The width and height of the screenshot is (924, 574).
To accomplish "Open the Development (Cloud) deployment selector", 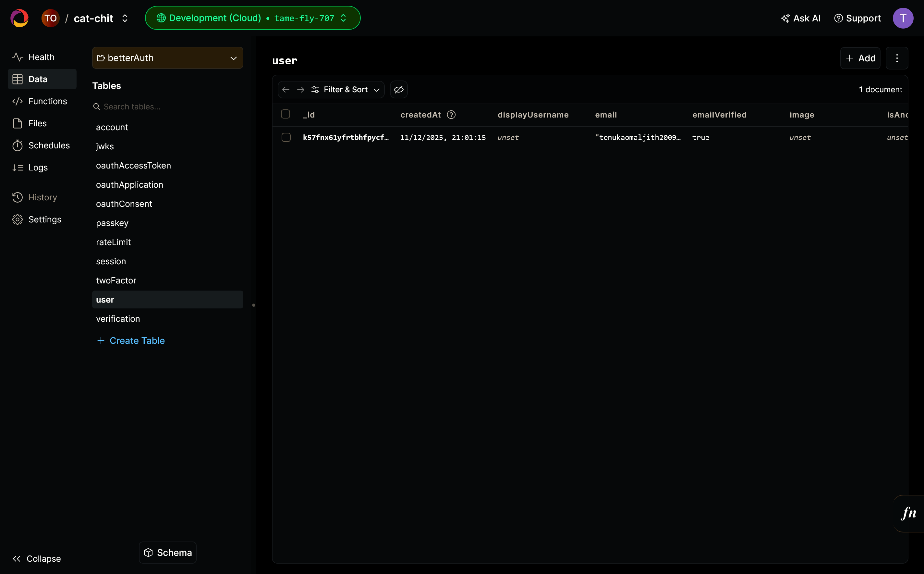I will [253, 18].
